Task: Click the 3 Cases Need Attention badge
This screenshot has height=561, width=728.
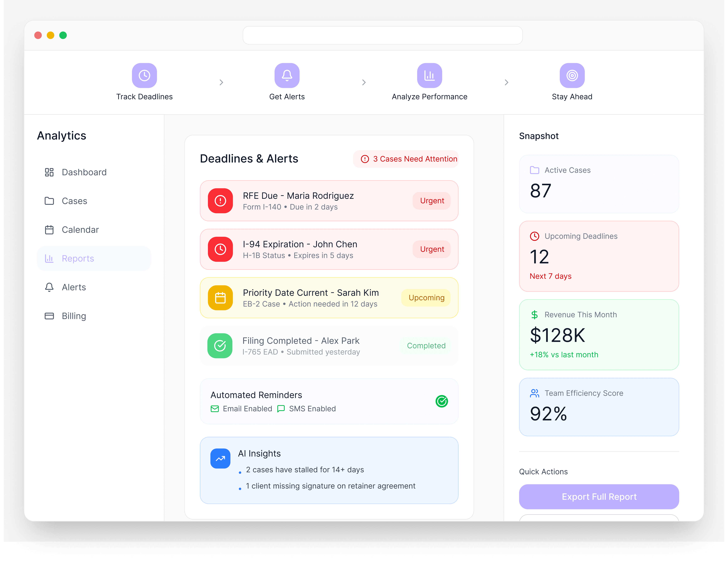Action: click(x=406, y=159)
